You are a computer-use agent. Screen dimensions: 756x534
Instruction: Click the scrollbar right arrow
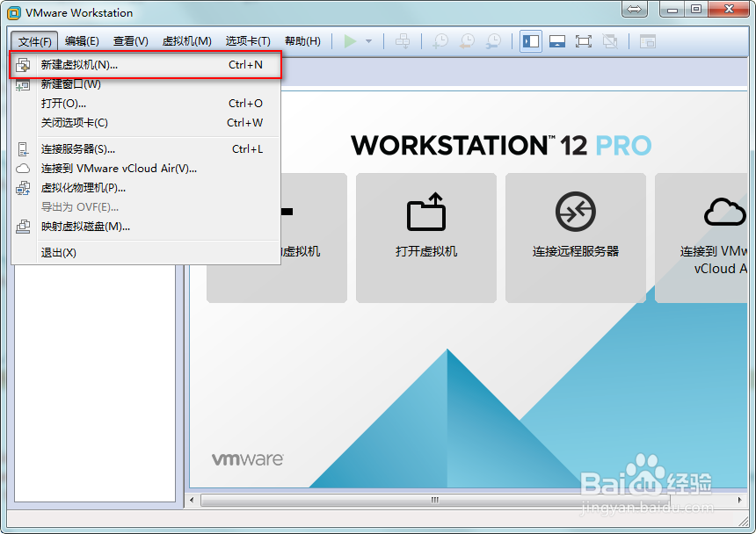pyautogui.click(x=739, y=500)
